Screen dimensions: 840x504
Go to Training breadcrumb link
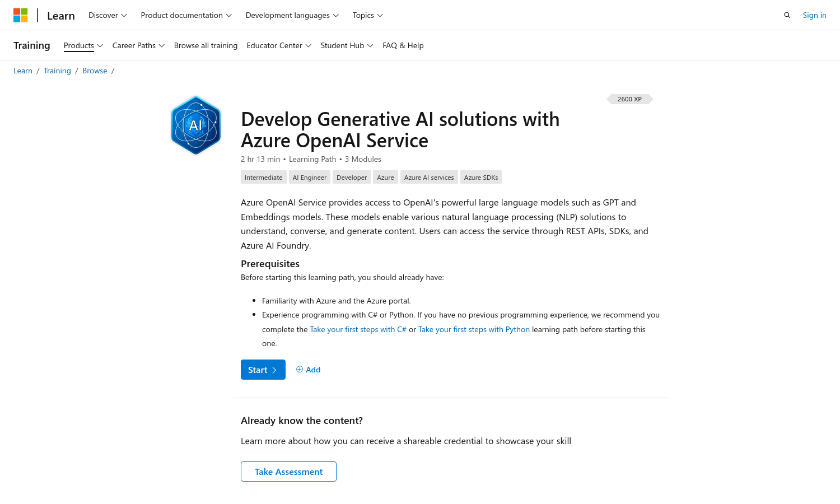[x=57, y=71]
